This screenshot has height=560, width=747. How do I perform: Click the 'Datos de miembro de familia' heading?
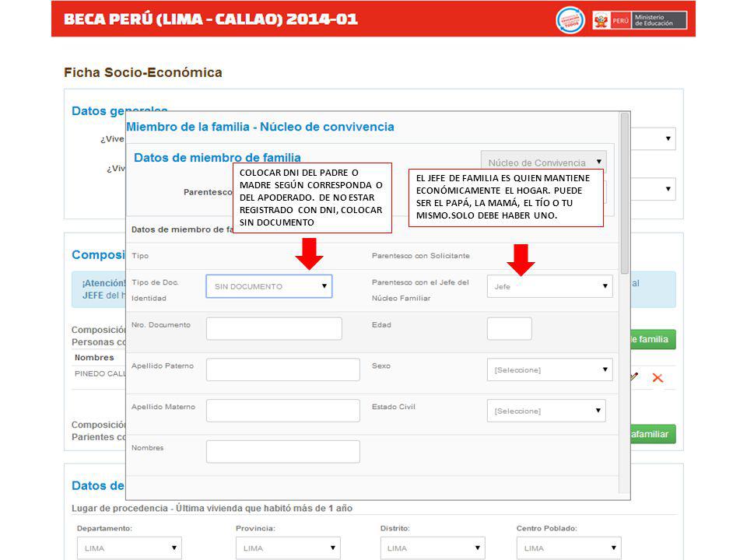click(217, 157)
